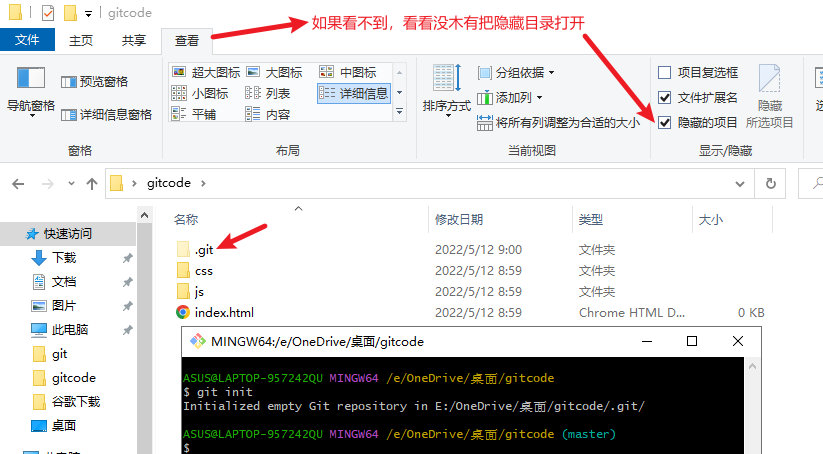Screen dimensions: 823x454
Task: Open the gitcode folder in sidebar
Action: (73, 378)
